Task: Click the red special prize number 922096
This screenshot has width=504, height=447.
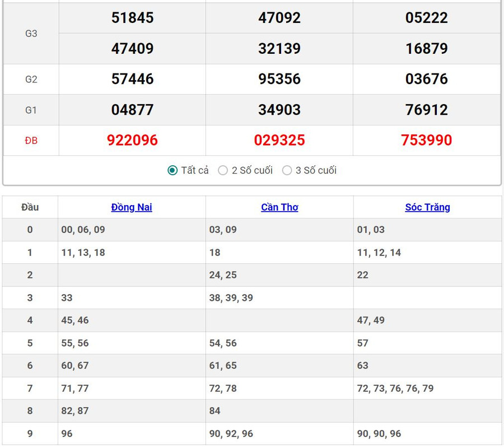Action: 132,140
